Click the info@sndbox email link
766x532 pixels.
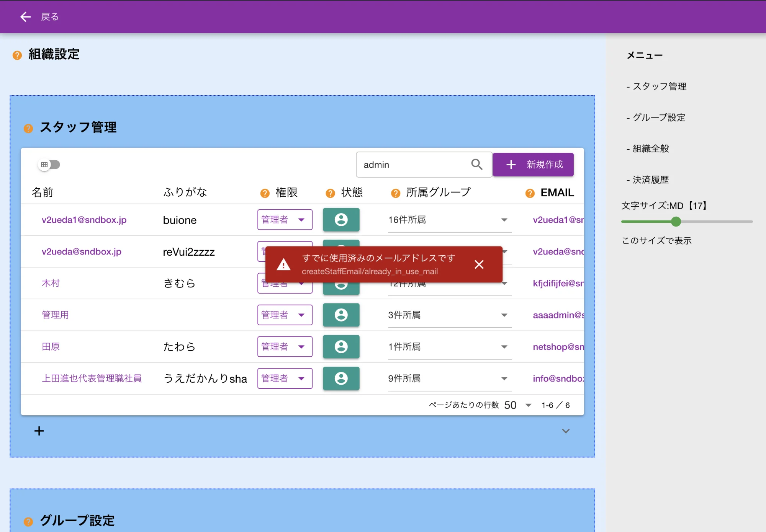click(x=555, y=379)
